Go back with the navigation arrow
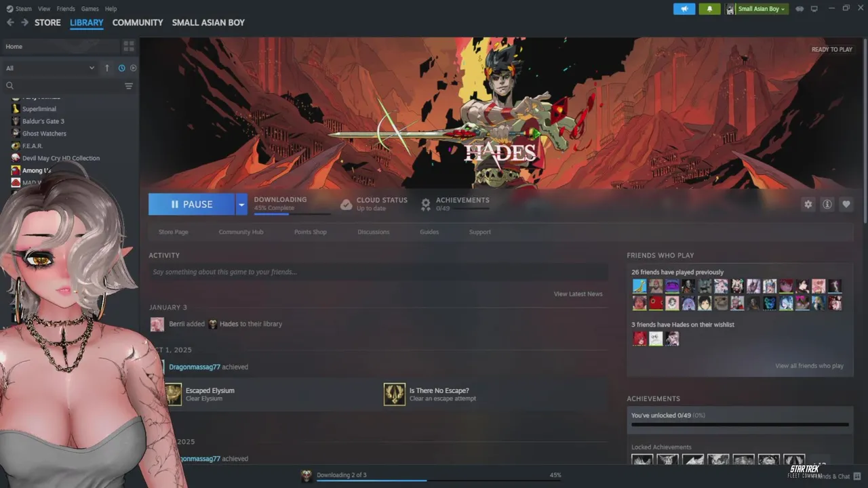 [x=10, y=22]
